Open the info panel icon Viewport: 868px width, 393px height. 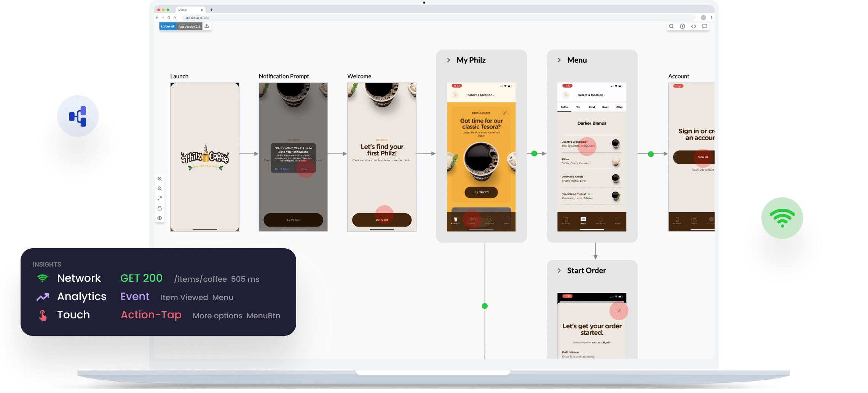coord(682,26)
